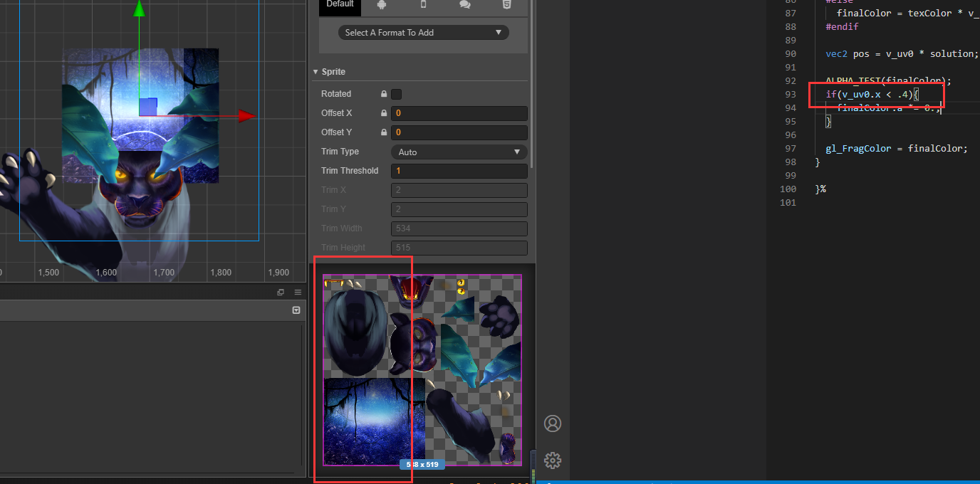Toggle the Rotated checkbox
The height and width of the screenshot is (484, 980).
pyautogui.click(x=396, y=94)
